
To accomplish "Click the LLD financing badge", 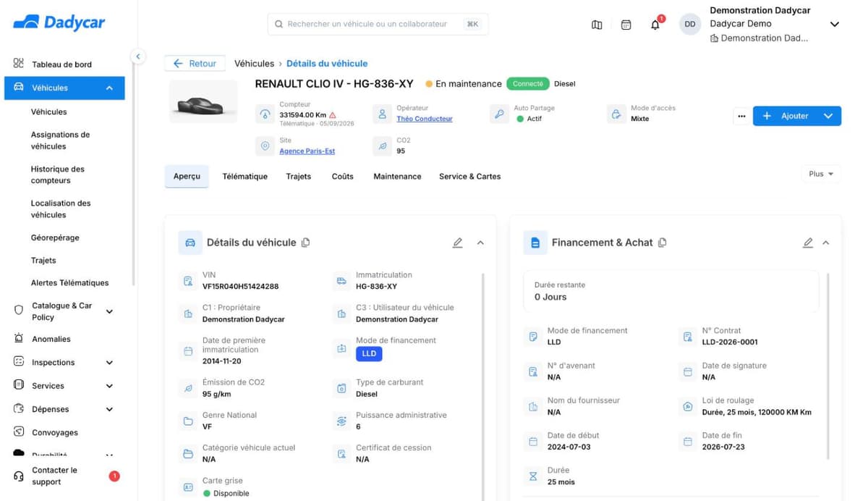I will point(369,354).
